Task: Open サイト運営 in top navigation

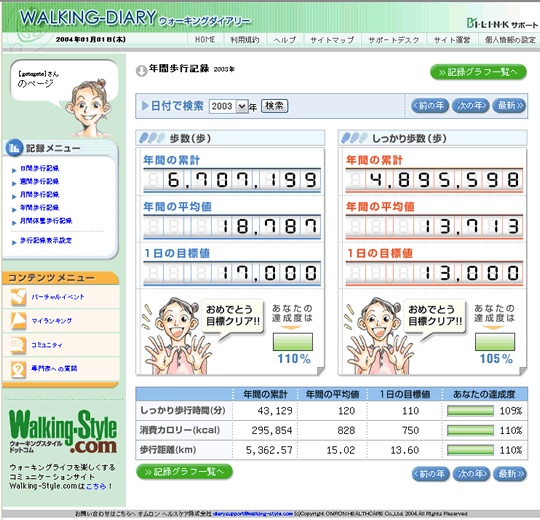Action: coord(451,40)
